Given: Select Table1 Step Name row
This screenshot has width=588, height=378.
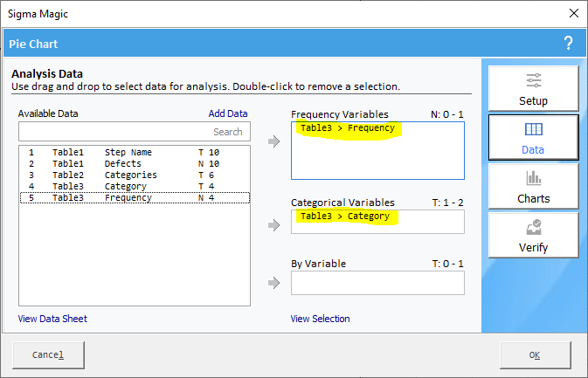Looking at the screenshot, I should coord(135,153).
